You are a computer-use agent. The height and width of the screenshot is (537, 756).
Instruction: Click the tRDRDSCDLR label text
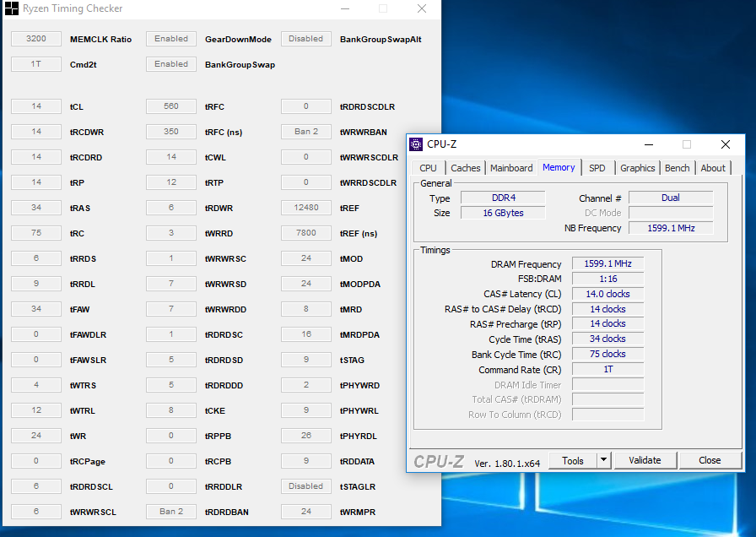(367, 106)
